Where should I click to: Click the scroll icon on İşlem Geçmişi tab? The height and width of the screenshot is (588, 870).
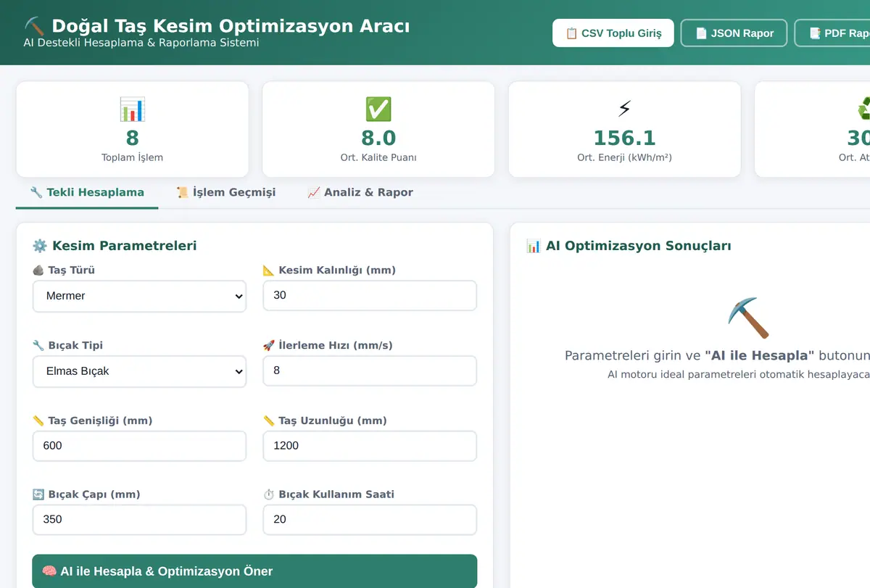tap(183, 192)
